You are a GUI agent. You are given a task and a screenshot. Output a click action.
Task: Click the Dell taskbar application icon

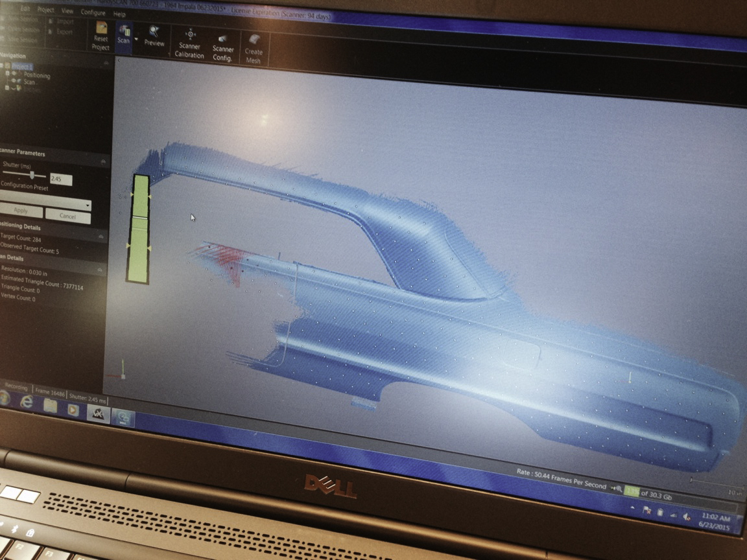[x=123, y=417]
